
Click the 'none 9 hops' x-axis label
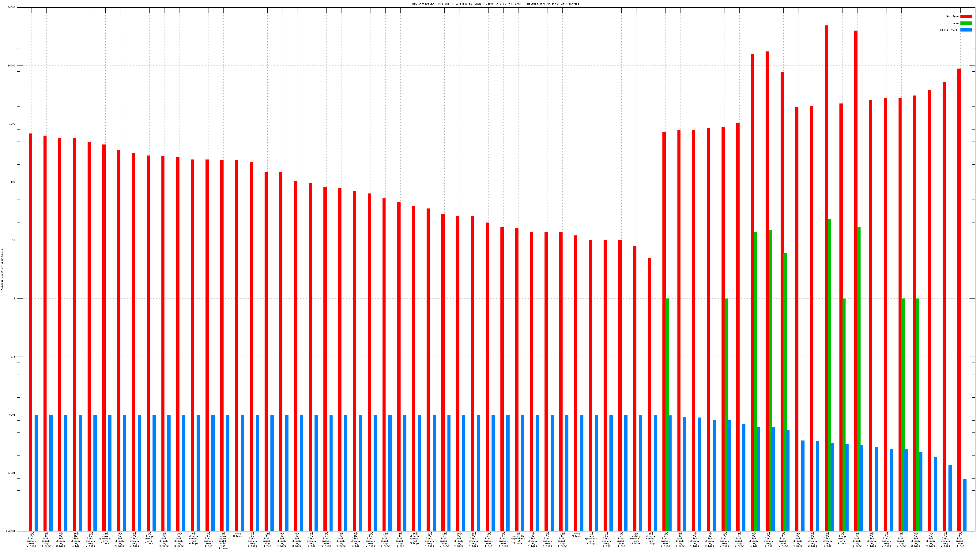point(577,535)
